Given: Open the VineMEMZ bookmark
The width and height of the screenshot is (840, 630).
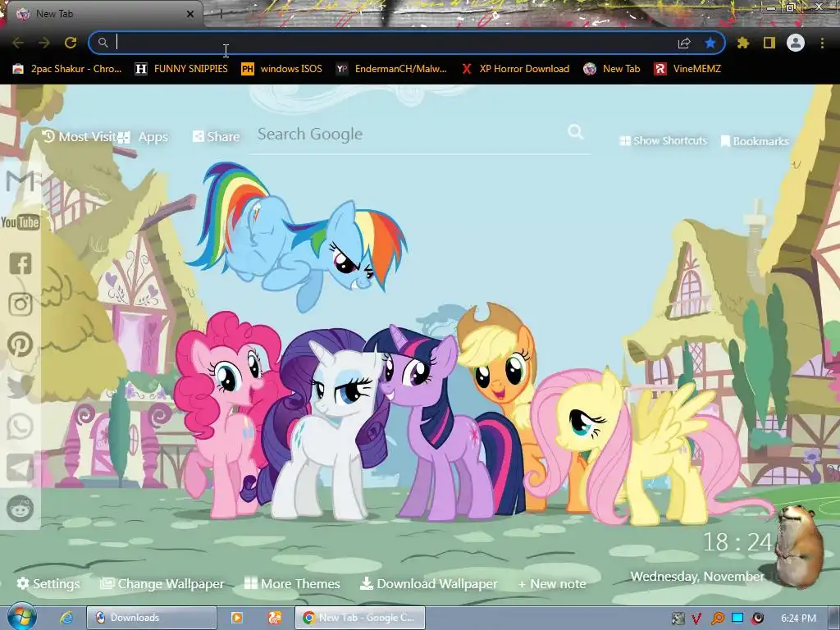Looking at the screenshot, I should [687, 69].
